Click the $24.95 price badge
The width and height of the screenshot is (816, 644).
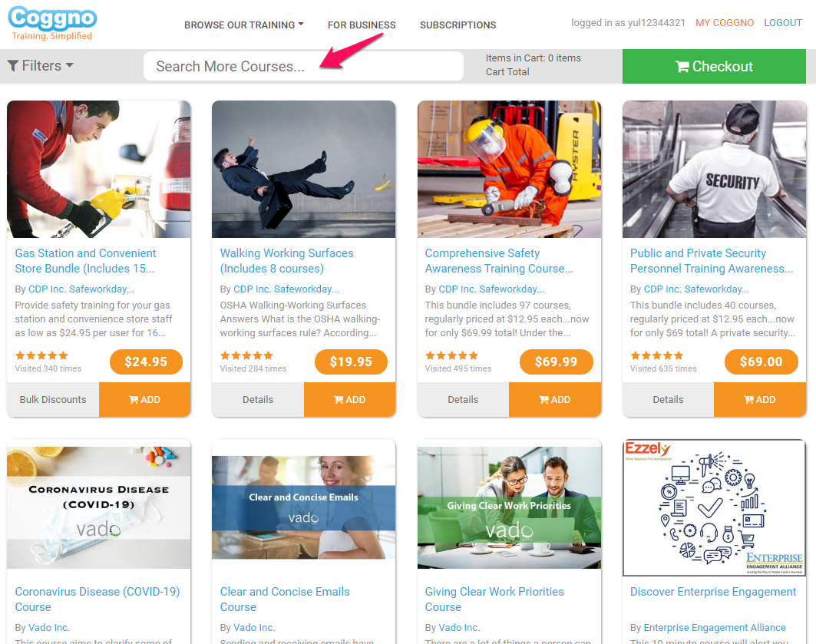146,362
